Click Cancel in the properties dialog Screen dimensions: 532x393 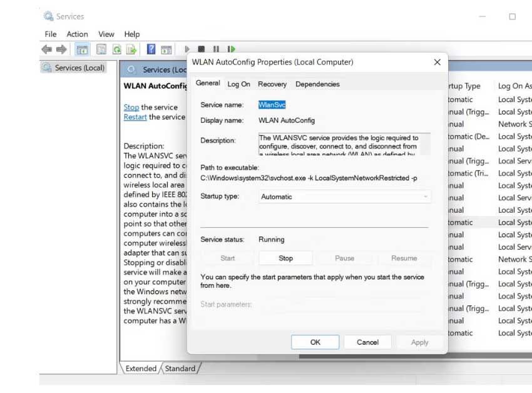(x=368, y=342)
